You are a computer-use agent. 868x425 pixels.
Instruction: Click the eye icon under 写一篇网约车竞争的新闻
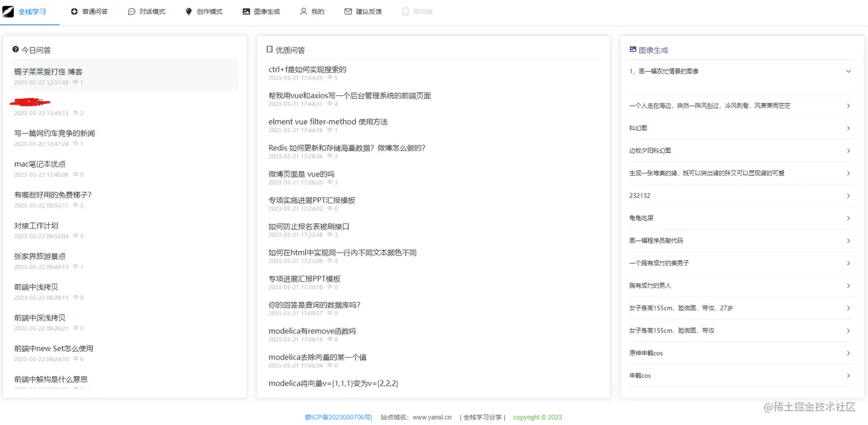(76, 144)
